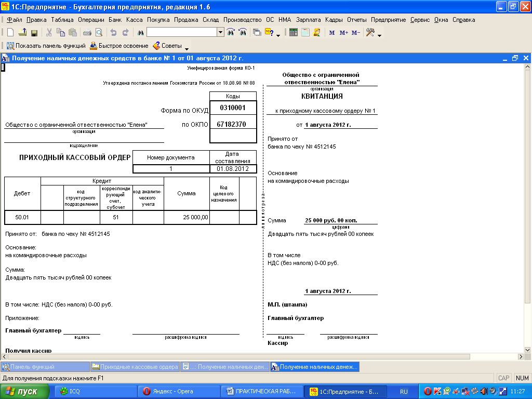532x399 pixels.
Task: Expand the search field dropdown arrow
Action: point(220,32)
